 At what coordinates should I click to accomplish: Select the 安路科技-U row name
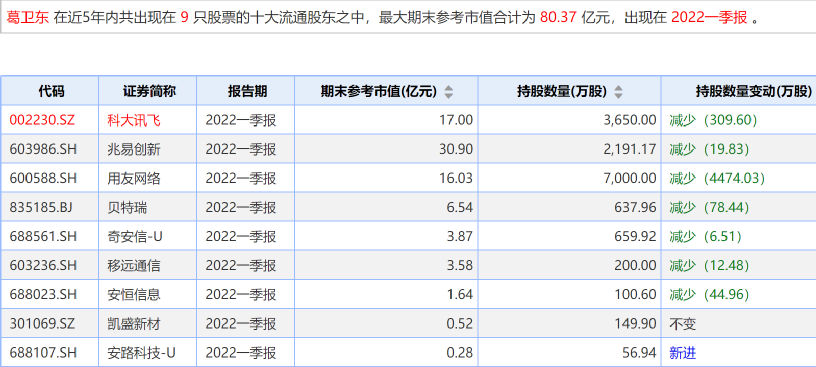point(142,353)
